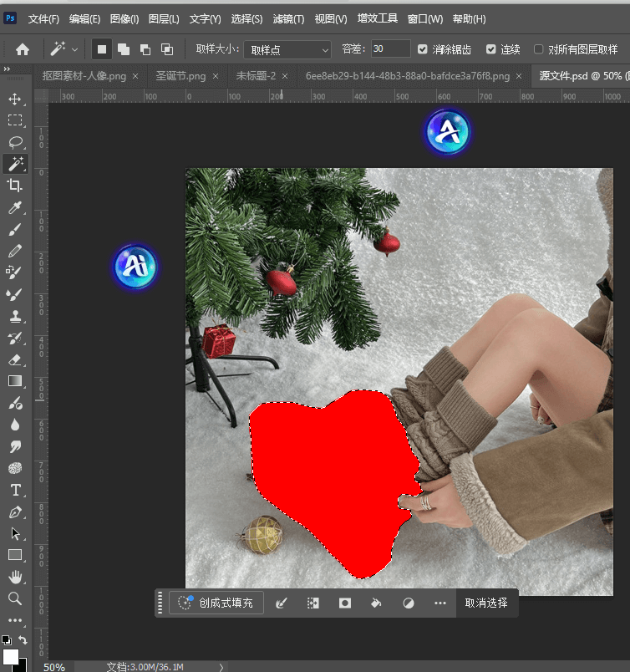Toggle the 消除锯齿 anti-alias checkbox
The height and width of the screenshot is (672, 630).
point(423,49)
